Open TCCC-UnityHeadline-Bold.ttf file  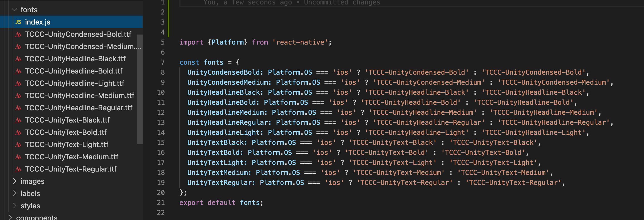[x=74, y=71]
